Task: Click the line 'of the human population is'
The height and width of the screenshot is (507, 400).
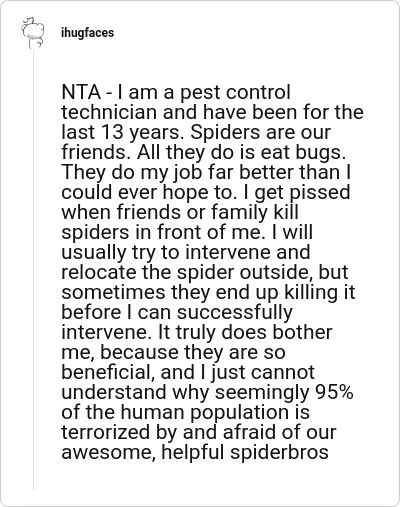Action: pyautogui.click(x=186, y=413)
